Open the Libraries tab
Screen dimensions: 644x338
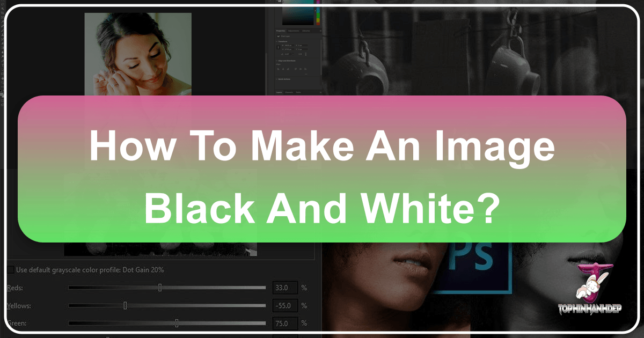306,31
